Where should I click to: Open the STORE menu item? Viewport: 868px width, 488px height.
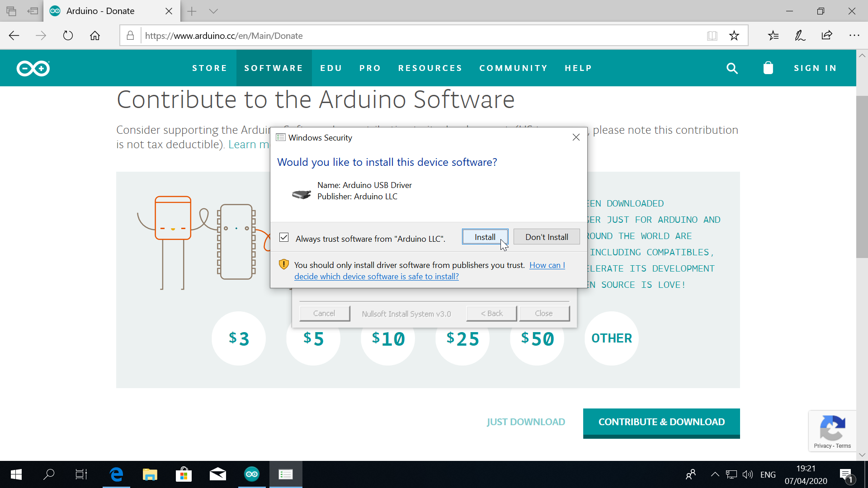(x=210, y=68)
